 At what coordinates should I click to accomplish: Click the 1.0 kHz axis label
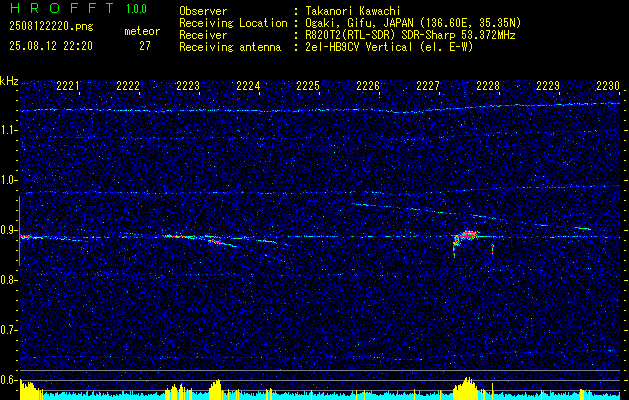pos(8,180)
